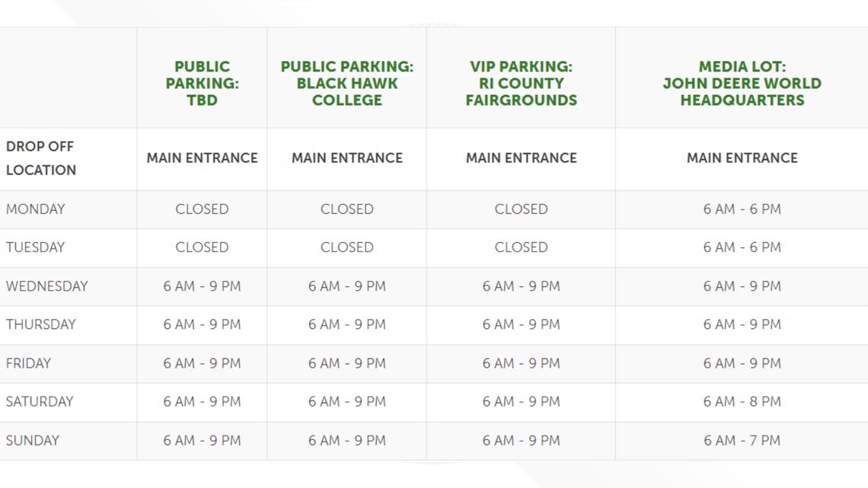Select Main Entrance cell under Media Lot
This screenshot has height=488, width=868.
[x=742, y=158]
